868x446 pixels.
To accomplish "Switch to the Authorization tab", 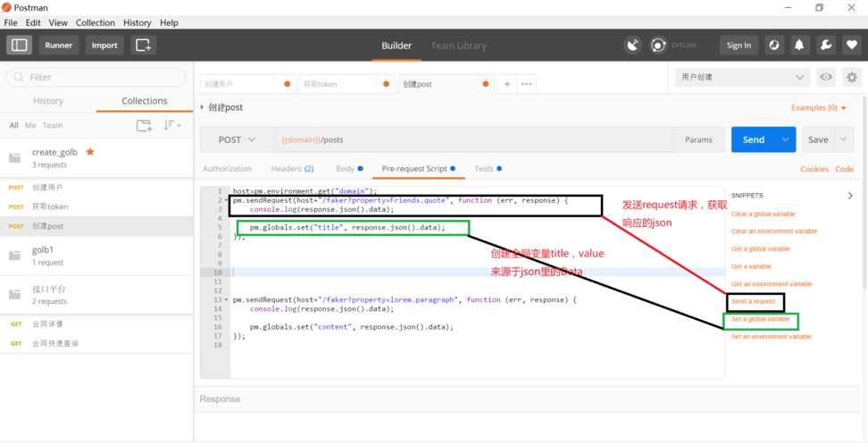I will 227,168.
